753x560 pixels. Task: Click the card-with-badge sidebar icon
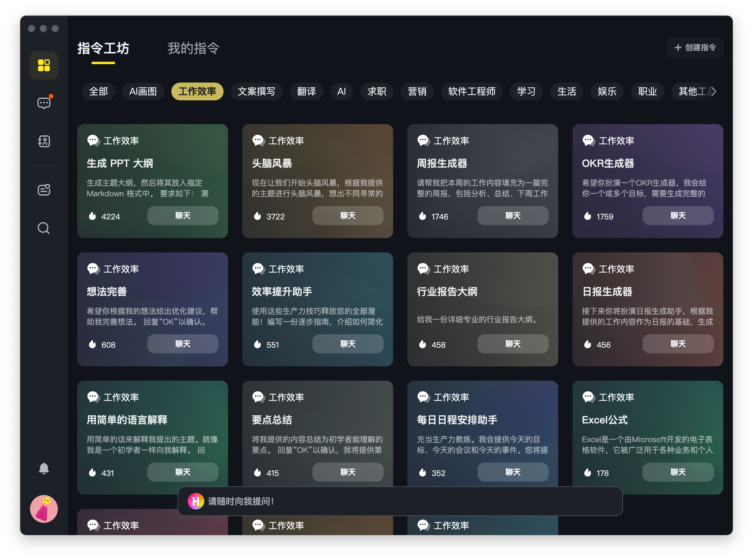(44, 190)
